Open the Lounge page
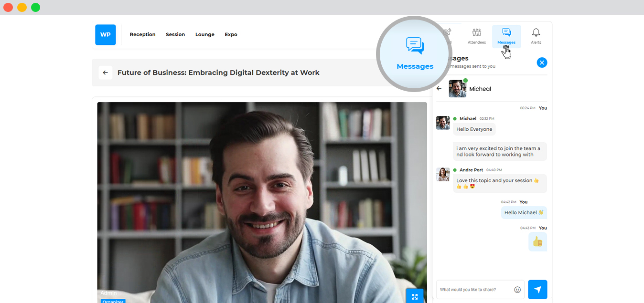 pyautogui.click(x=204, y=34)
